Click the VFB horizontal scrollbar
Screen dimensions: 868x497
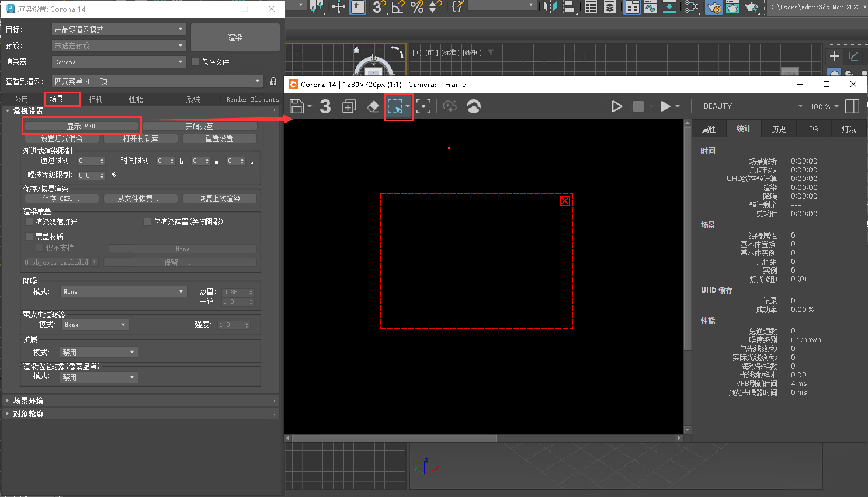(394, 438)
